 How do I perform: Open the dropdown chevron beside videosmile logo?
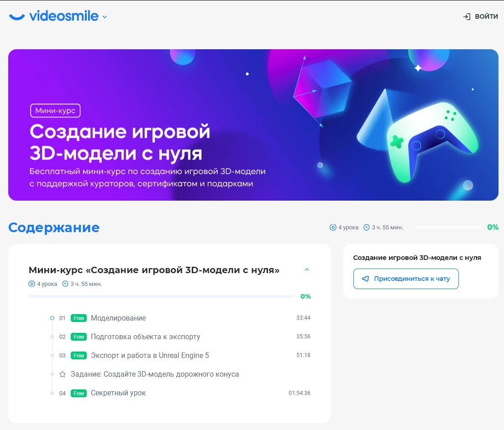click(x=105, y=17)
